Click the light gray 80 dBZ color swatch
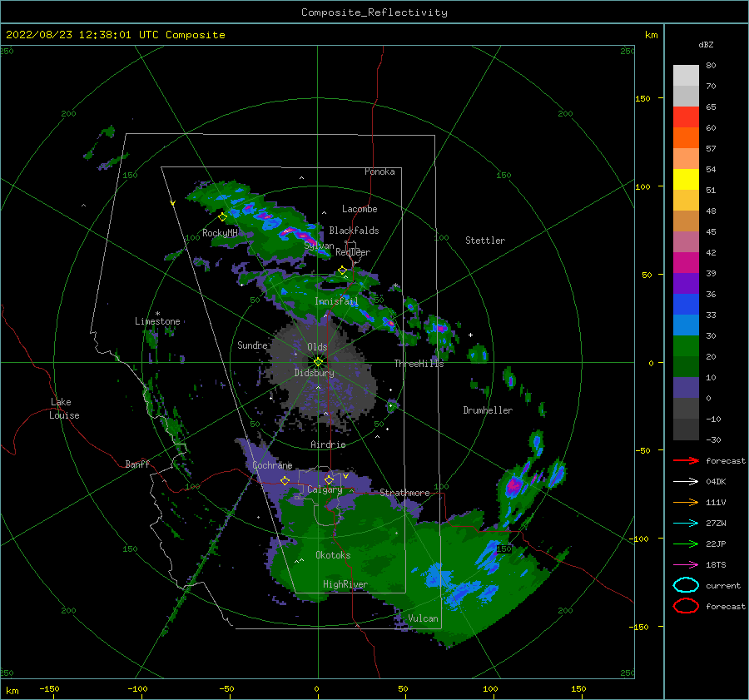 (686, 75)
